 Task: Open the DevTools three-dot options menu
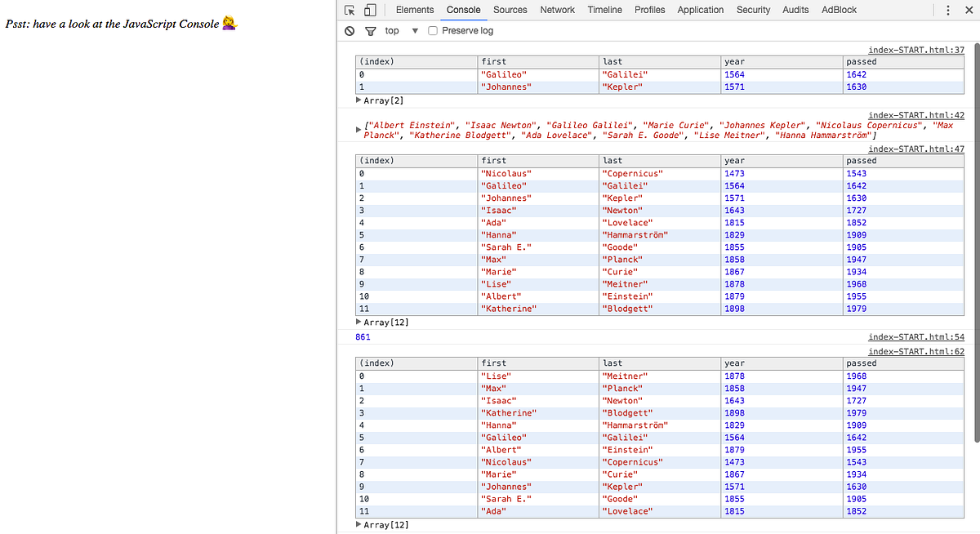947,10
